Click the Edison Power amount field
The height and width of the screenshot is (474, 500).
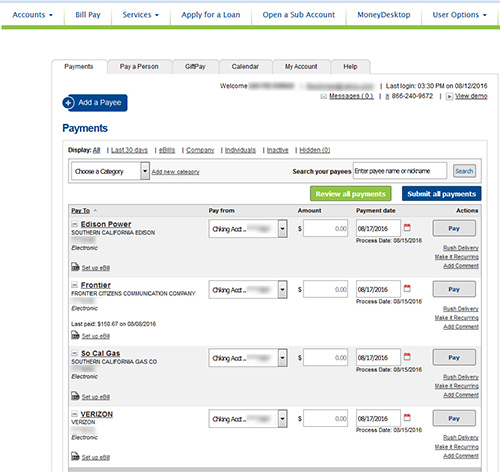[326, 229]
